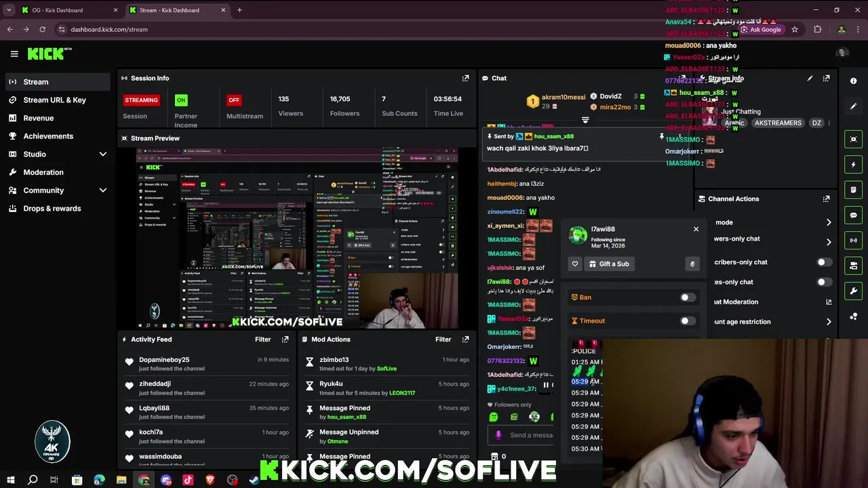Click the Gift a Sub button
868x488 pixels.
pyautogui.click(x=609, y=264)
